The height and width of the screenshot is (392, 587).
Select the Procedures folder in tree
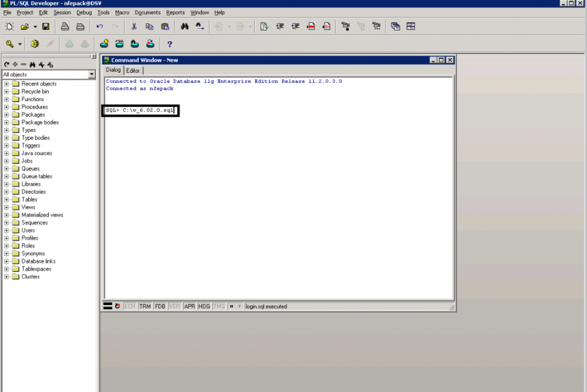35,107
